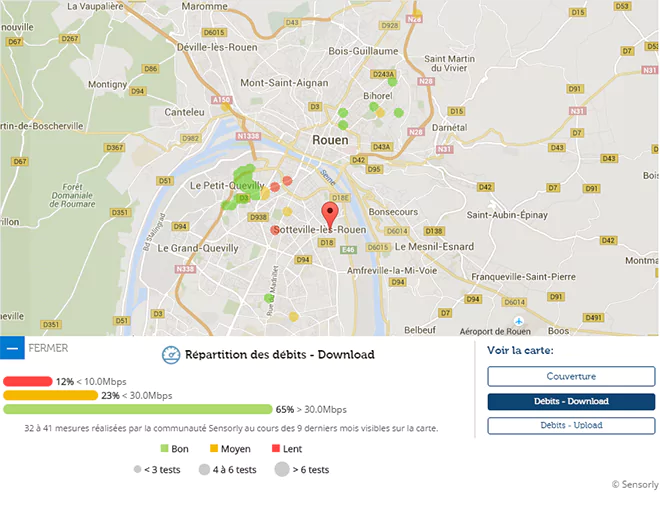This screenshot has height=507, width=660.
Task: Click the yellow marker east of D938
Action: (287, 212)
